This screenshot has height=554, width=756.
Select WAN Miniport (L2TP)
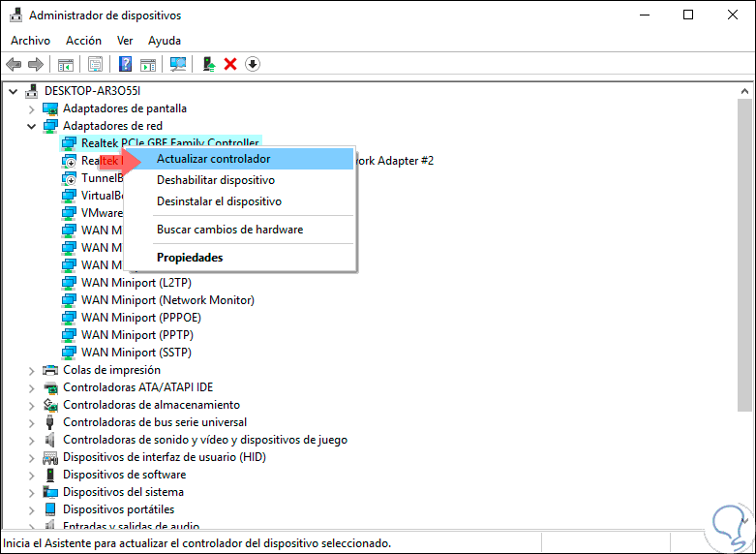point(136,283)
